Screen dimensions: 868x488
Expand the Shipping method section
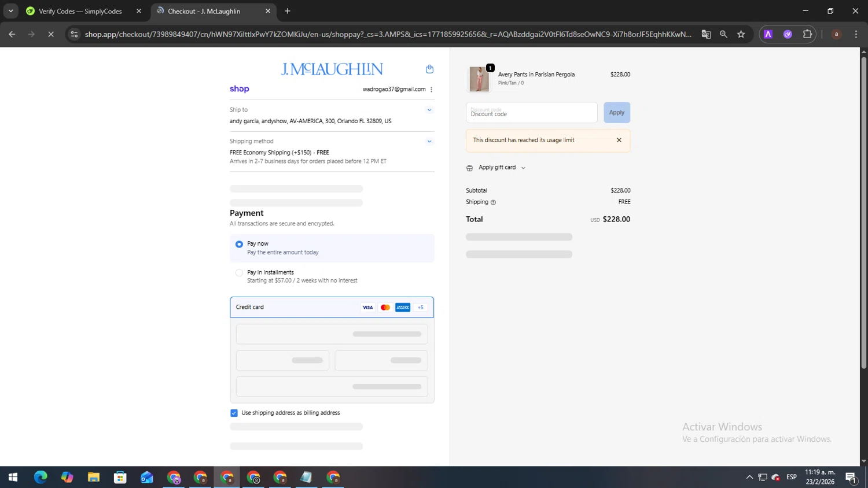[429, 142]
